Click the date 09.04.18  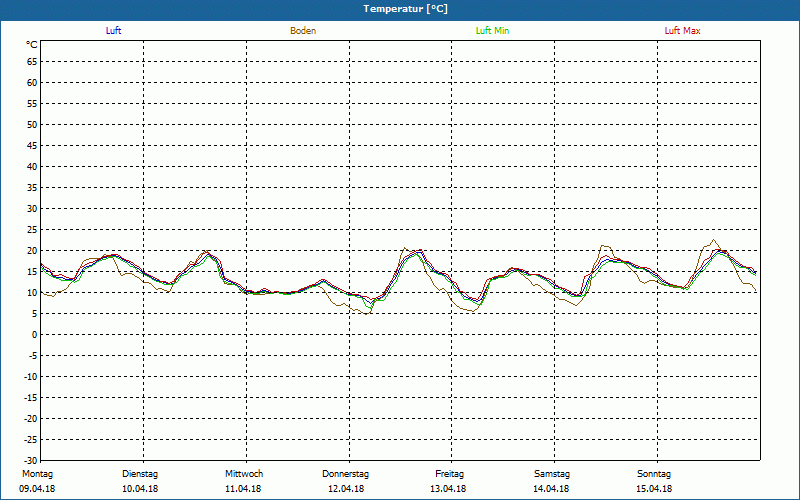point(37,489)
